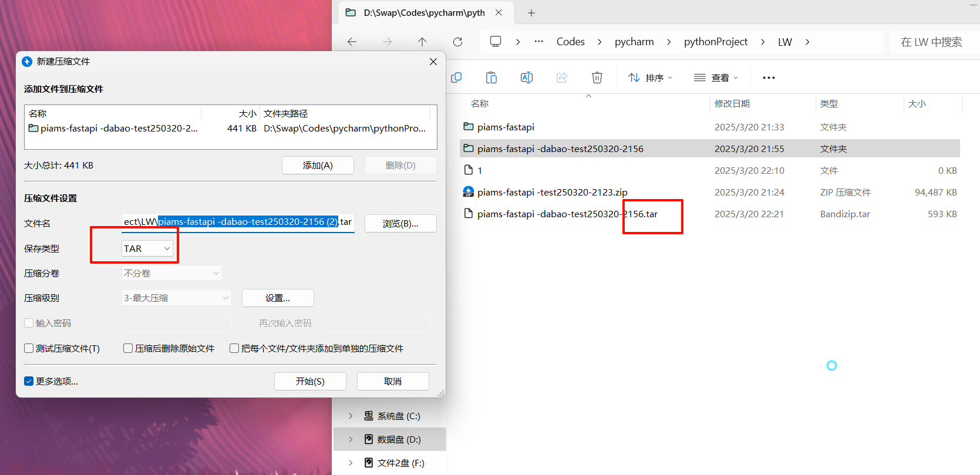This screenshot has width=980, height=475.
Task: Click the Share icon in Explorer toolbar
Action: pos(562,78)
